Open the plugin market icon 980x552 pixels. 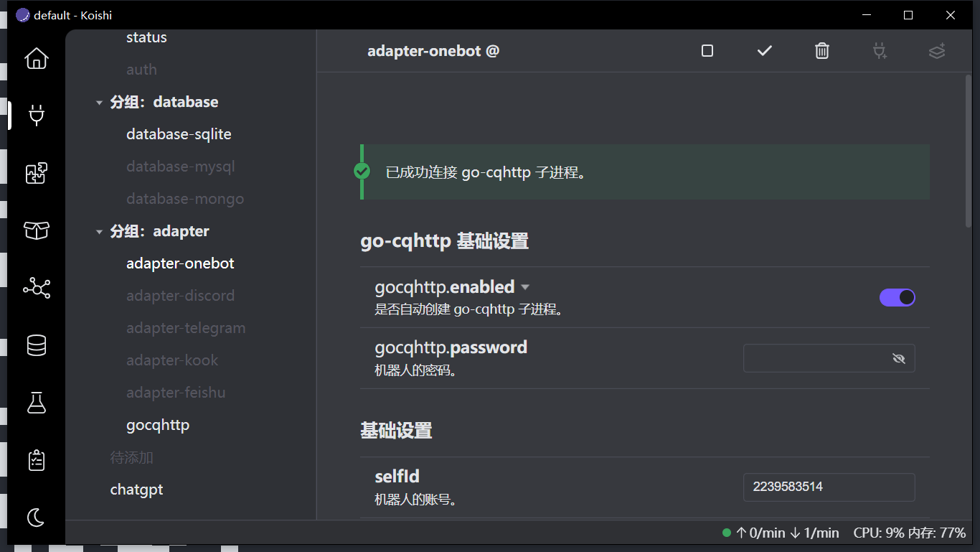click(x=36, y=173)
